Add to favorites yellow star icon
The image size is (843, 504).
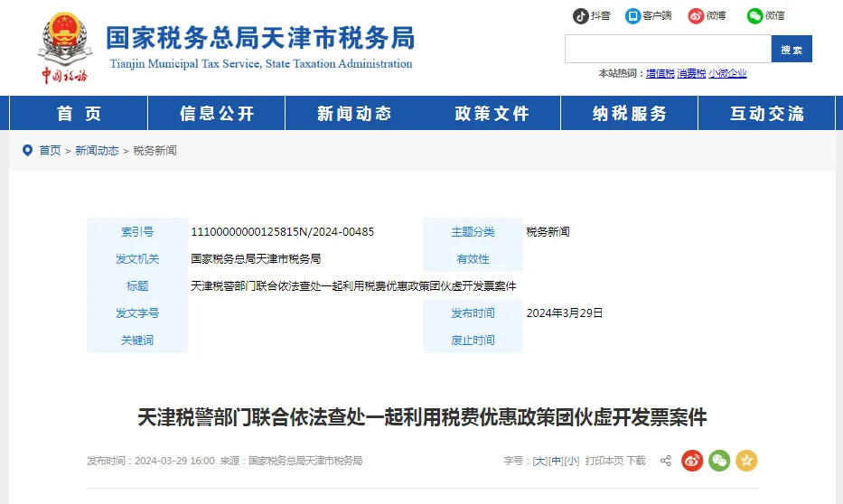(x=746, y=461)
